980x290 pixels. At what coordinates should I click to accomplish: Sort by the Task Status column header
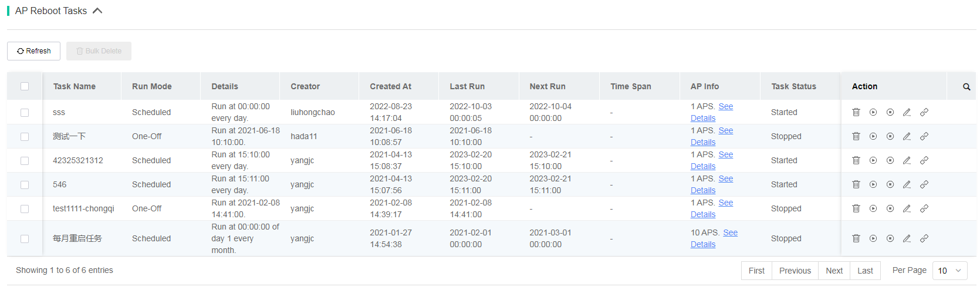click(x=793, y=86)
